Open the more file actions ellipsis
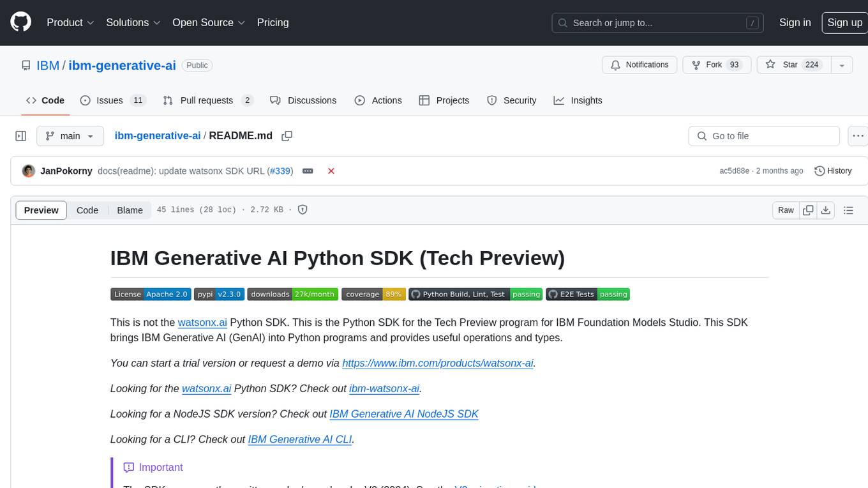The height and width of the screenshot is (488, 868). pos(858,136)
